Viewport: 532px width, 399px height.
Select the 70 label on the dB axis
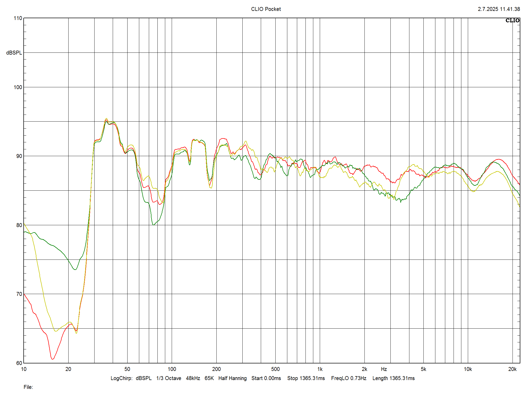19,294
